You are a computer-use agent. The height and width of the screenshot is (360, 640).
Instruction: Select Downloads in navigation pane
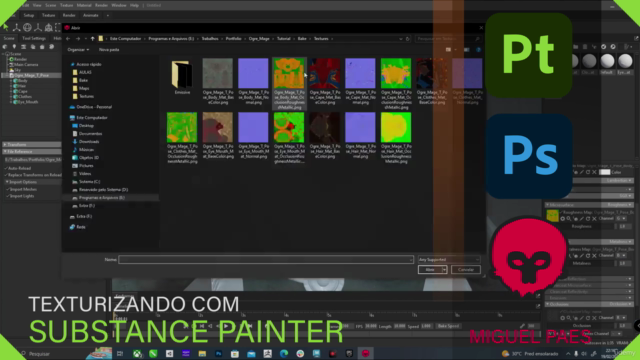click(x=89, y=142)
